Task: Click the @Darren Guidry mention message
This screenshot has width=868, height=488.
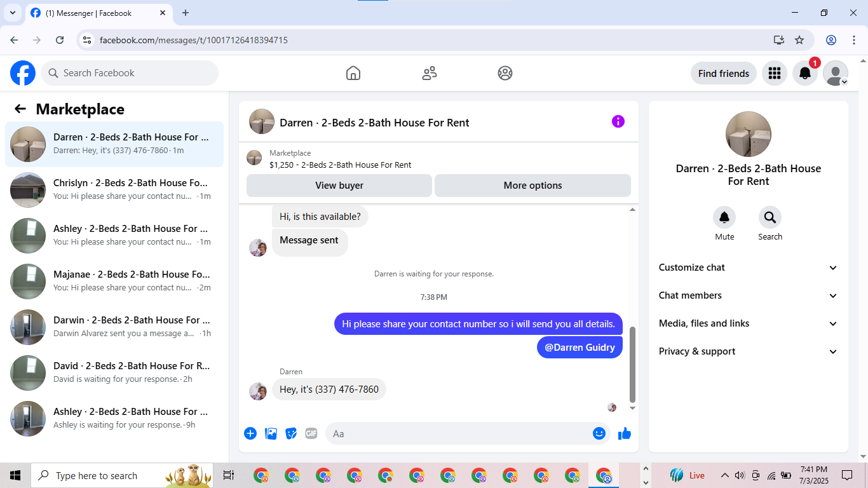Action: [580, 348]
